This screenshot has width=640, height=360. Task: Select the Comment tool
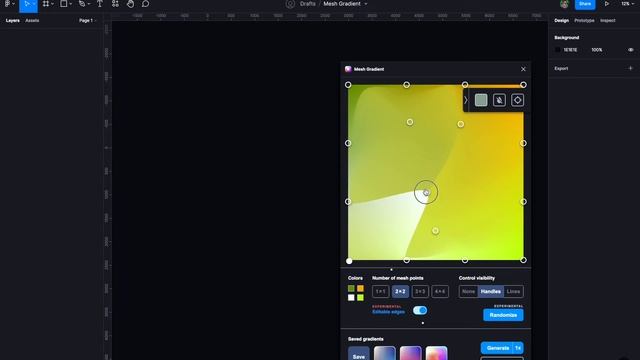click(x=145, y=4)
